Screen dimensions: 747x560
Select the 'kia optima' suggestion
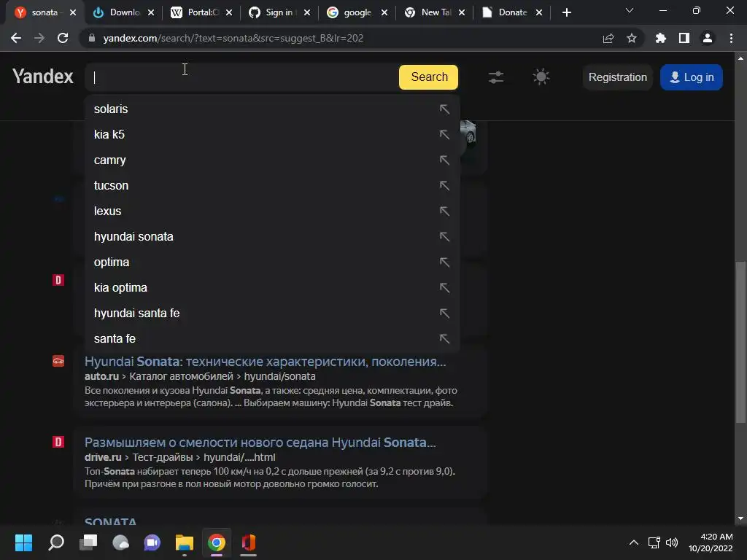pyautogui.click(x=272, y=287)
